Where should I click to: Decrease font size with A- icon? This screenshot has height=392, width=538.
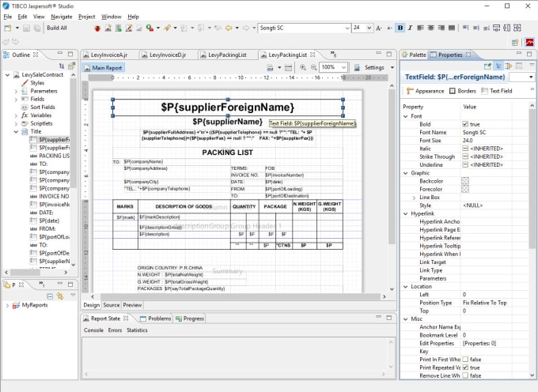tap(390, 28)
